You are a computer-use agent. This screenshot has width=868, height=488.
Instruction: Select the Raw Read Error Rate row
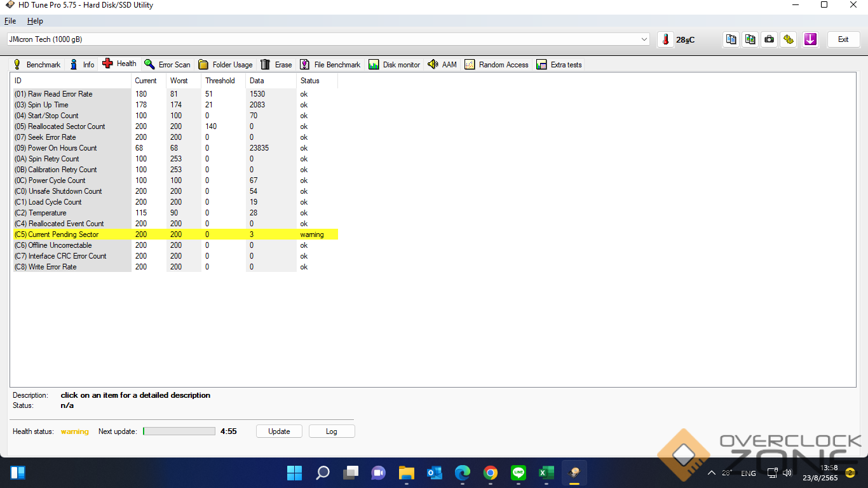pos(174,94)
